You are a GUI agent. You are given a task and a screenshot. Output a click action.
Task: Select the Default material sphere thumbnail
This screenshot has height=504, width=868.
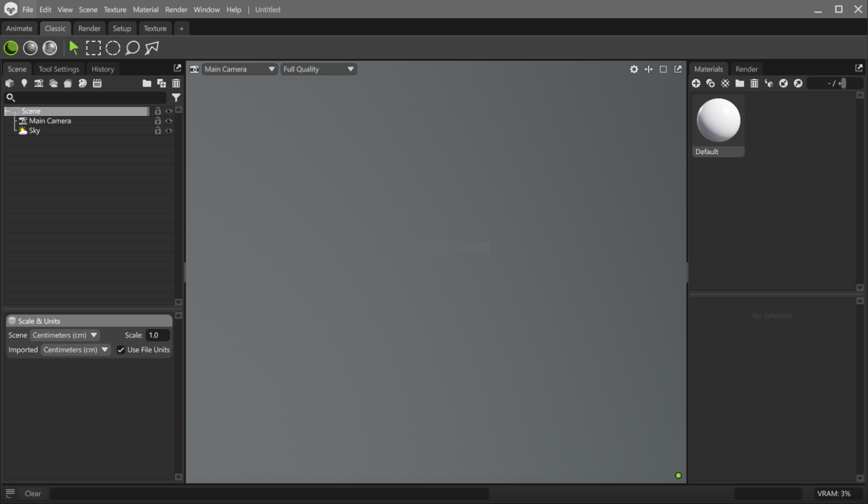point(718,120)
